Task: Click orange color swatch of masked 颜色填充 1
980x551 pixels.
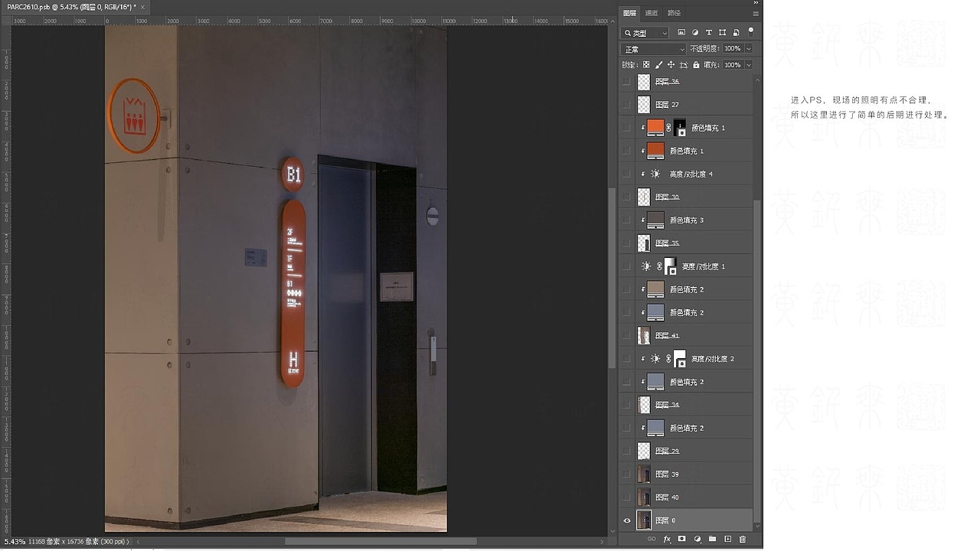Action: pyautogui.click(x=655, y=128)
